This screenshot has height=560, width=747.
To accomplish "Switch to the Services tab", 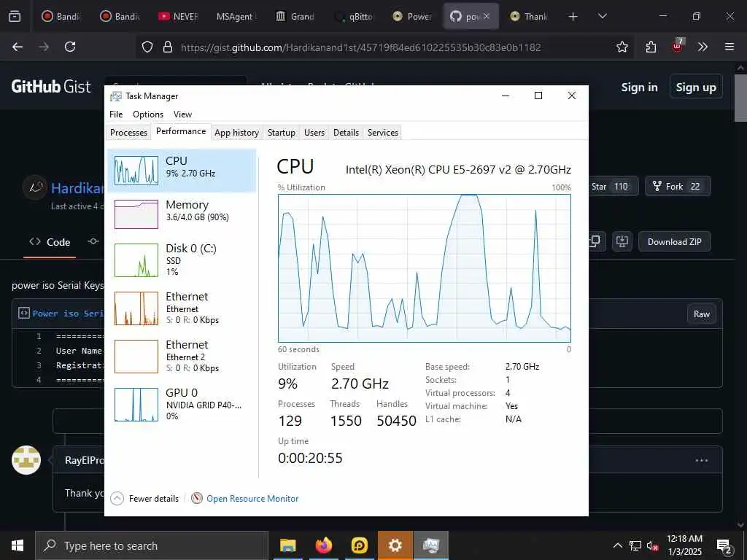I will click(382, 133).
